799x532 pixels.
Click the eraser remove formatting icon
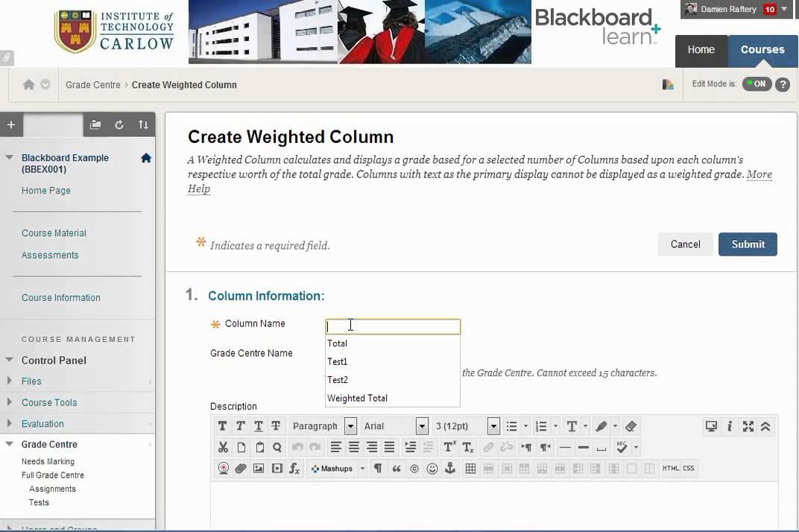[x=631, y=426]
